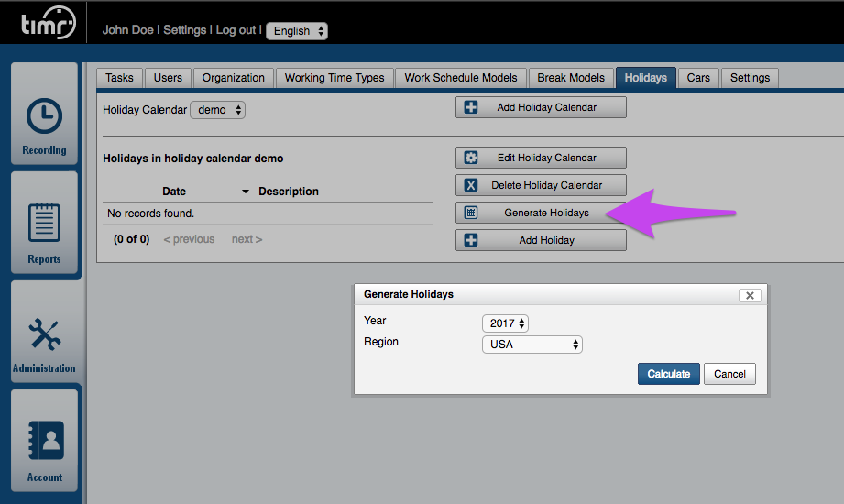Image resolution: width=844 pixels, height=504 pixels.
Task: Click the Log out link
Action: pos(236,30)
